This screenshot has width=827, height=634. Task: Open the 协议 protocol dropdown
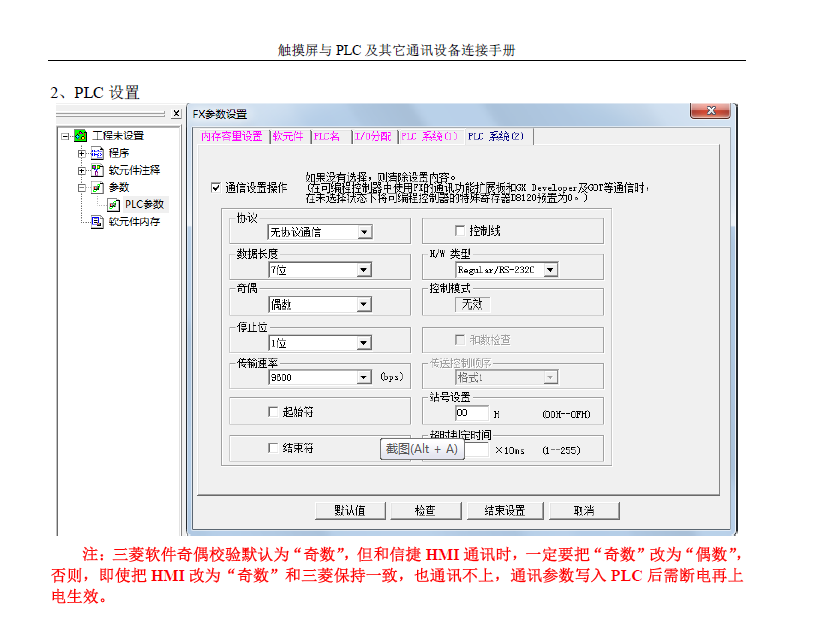(364, 232)
